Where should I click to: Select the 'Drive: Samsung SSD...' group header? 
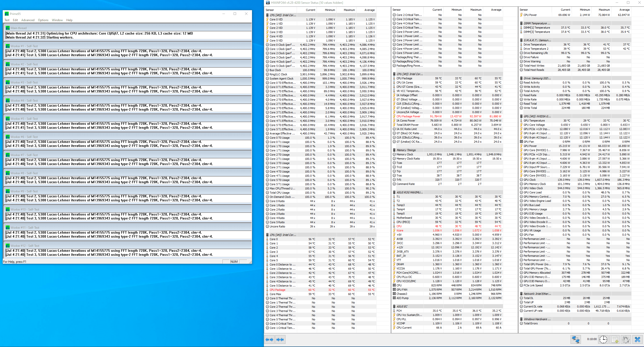(575, 78)
